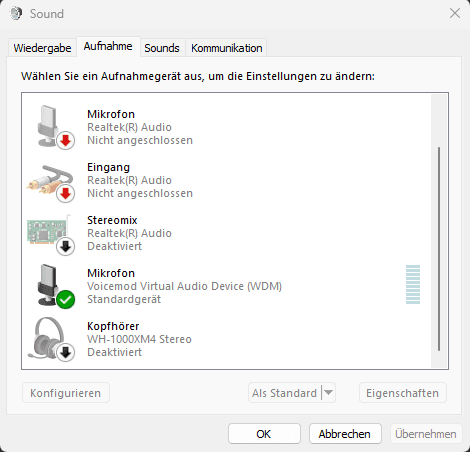Select the Eingang cable connector icon

click(50, 183)
